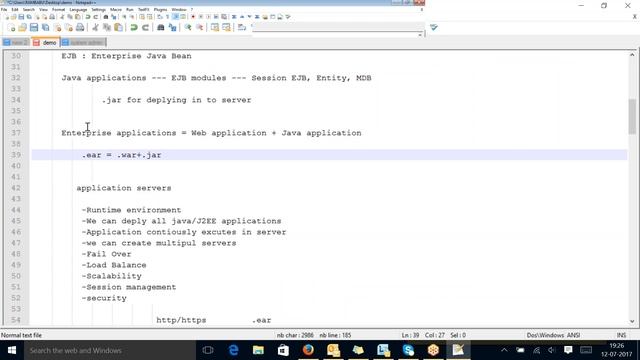The height and width of the screenshot is (360, 640).
Task: Click the Cut scissors icon in large toolbar
Action: [x=95, y=28]
